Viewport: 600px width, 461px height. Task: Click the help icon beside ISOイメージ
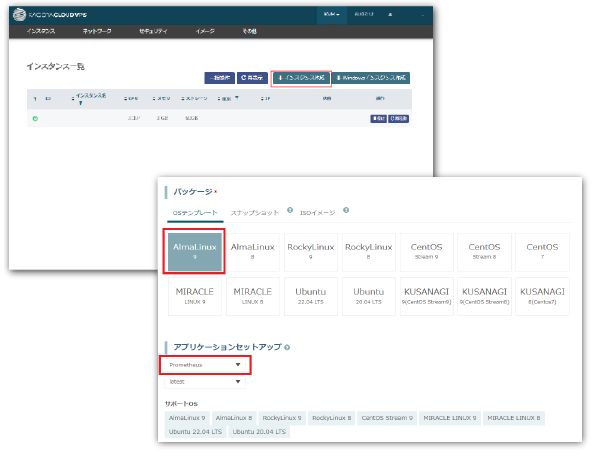pyautogui.click(x=346, y=211)
